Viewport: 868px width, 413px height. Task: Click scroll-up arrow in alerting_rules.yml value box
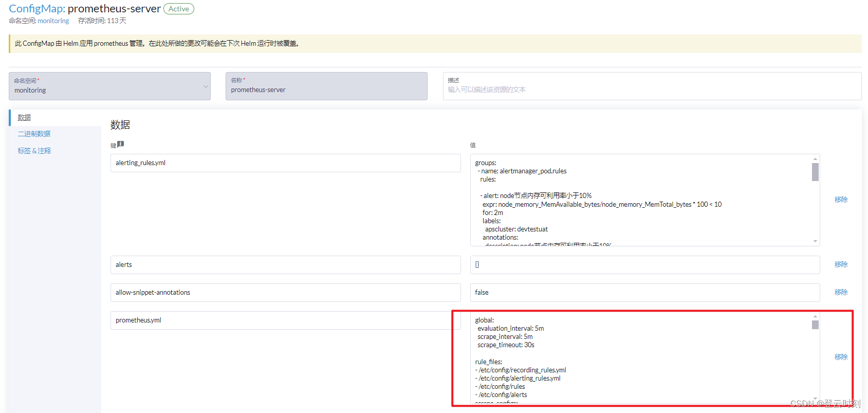point(815,159)
